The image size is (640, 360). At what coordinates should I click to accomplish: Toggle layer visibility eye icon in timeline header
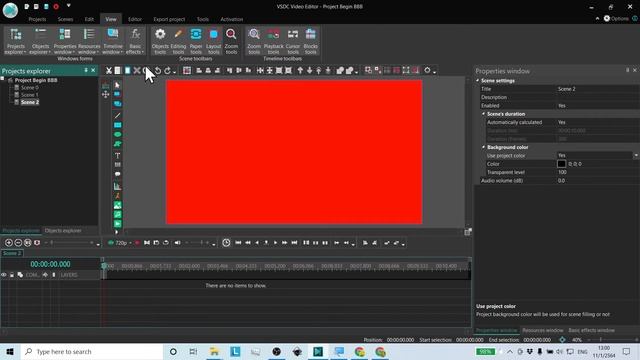tap(4, 275)
